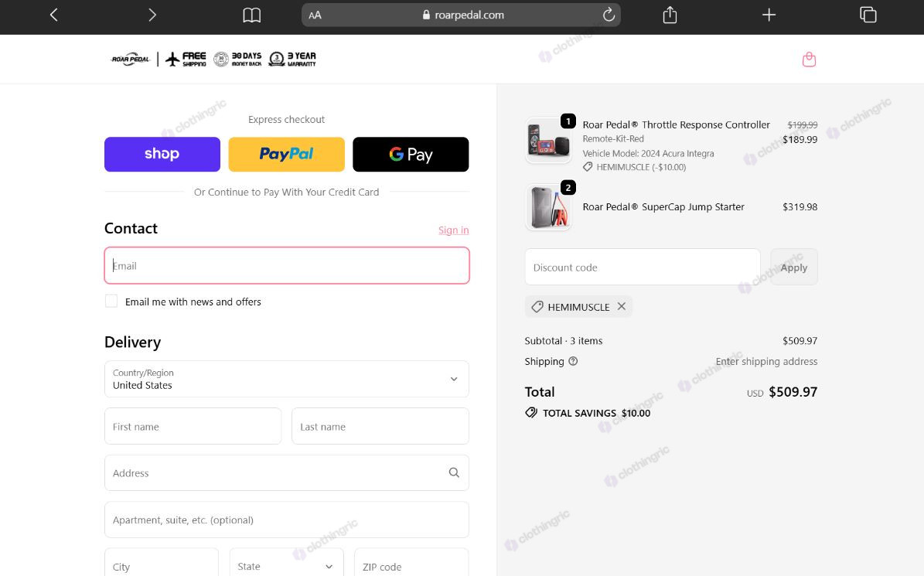Image resolution: width=924 pixels, height=576 pixels.
Task: Click the Throttle Response Controller thumbnail
Action: [548, 140]
